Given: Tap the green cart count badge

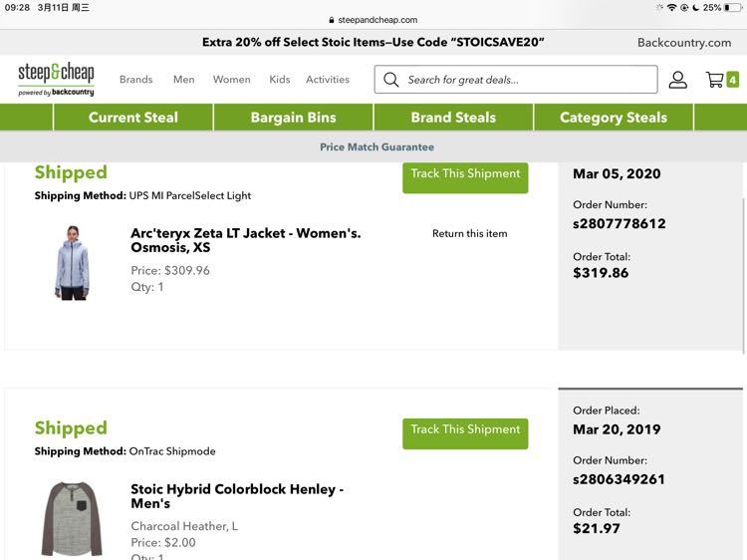Looking at the screenshot, I should click(732, 80).
